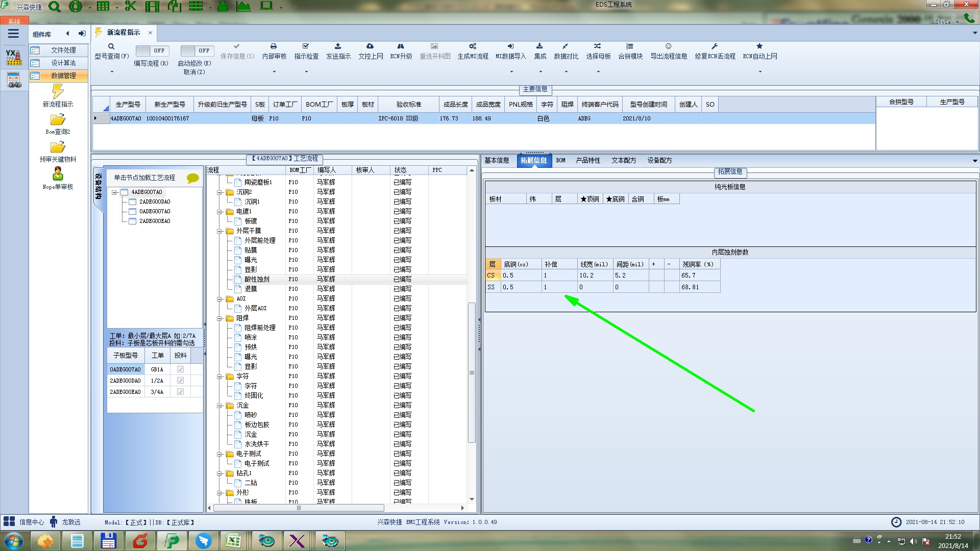Click the 内部审核 print icon
The height and width of the screenshot is (551, 980).
click(x=274, y=46)
